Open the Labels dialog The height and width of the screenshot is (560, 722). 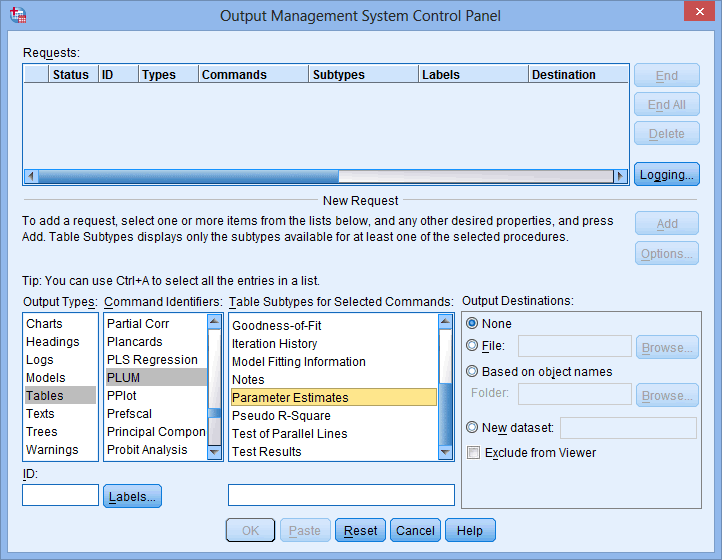pyautogui.click(x=132, y=496)
